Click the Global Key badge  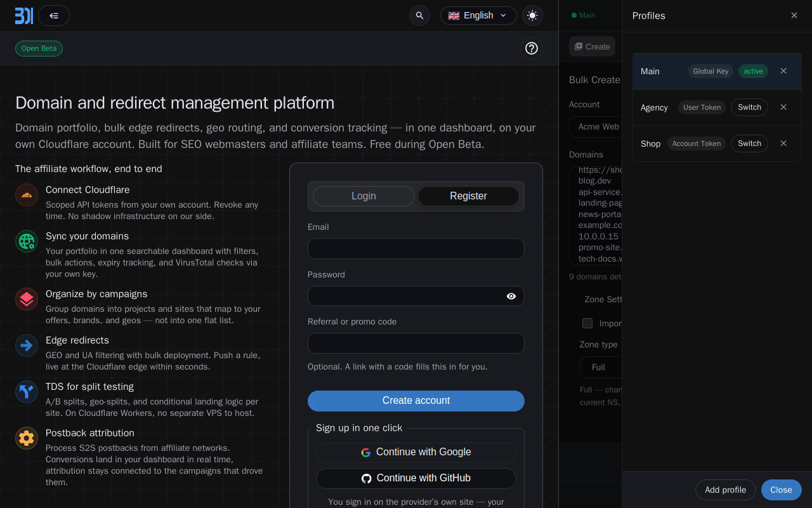coord(710,71)
